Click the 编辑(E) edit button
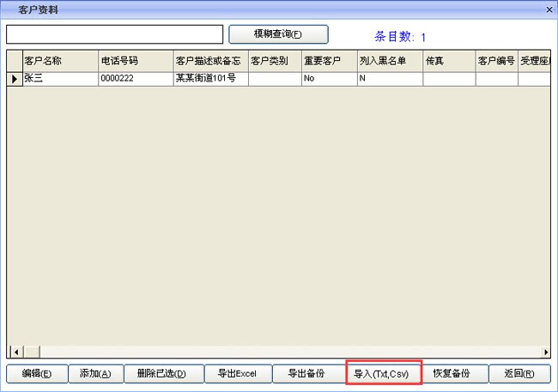The image size is (558, 392). (x=37, y=373)
